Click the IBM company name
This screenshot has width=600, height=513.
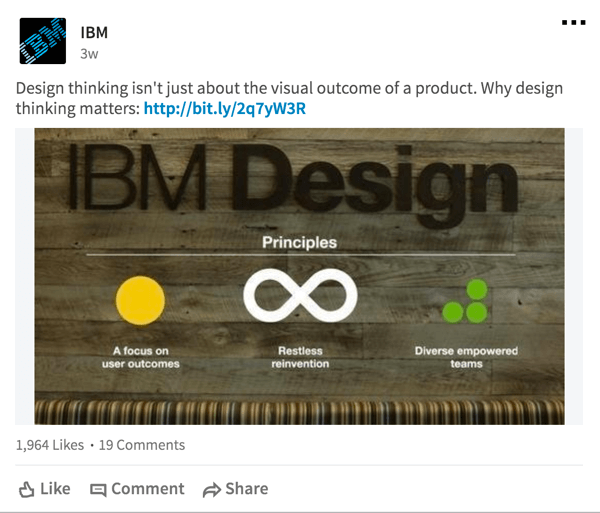pyautogui.click(x=94, y=33)
